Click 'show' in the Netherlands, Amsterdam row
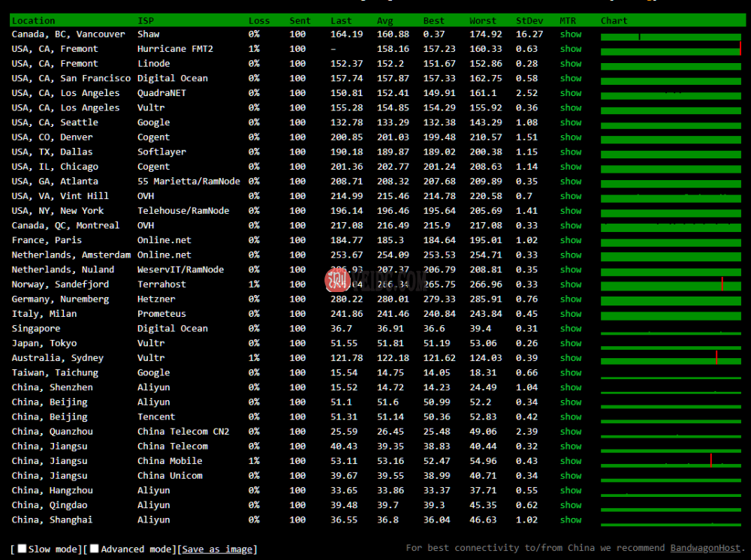Screen dimensions: 751x560 click(571, 254)
